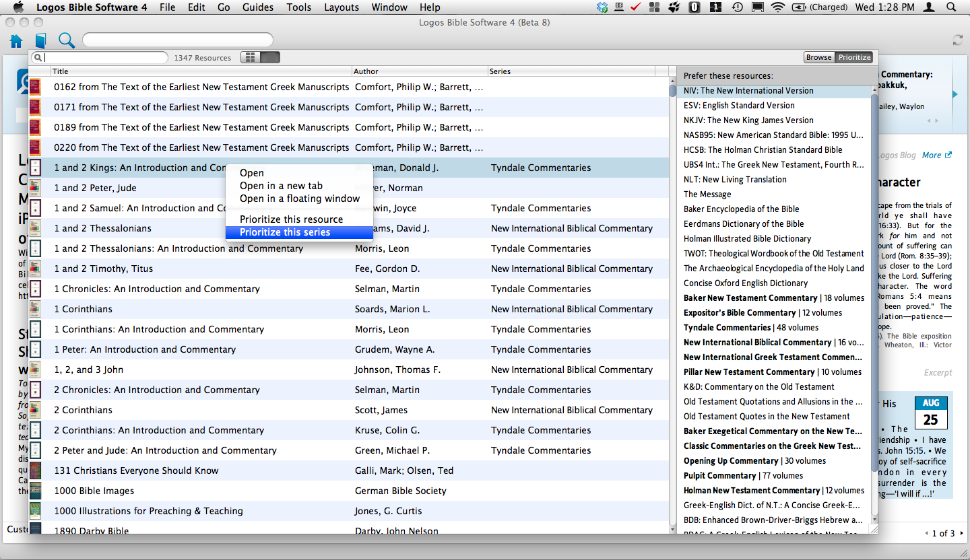Select ESV: English Standard Version

pos(774,106)
